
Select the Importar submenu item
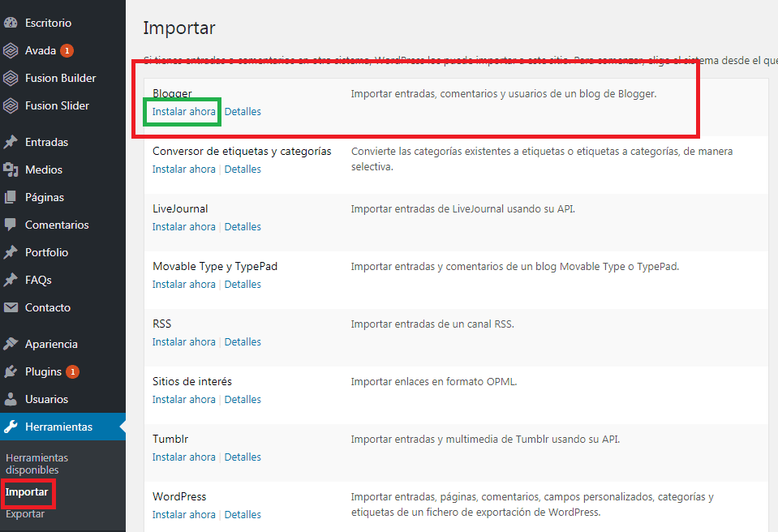pyautogui.click(x=27, y=491)
